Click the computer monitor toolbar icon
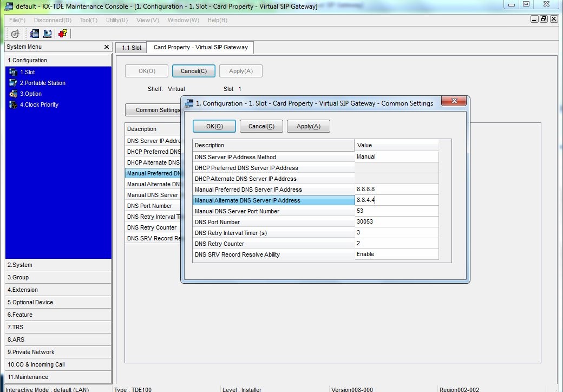This screenshot has width=563, height=392. 47,34
